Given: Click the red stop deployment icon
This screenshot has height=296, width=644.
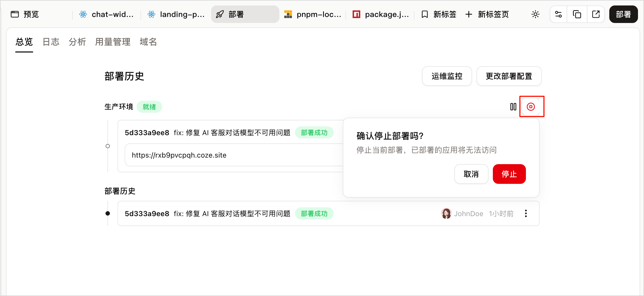Looking at the screenshot, I should [531, 107].
